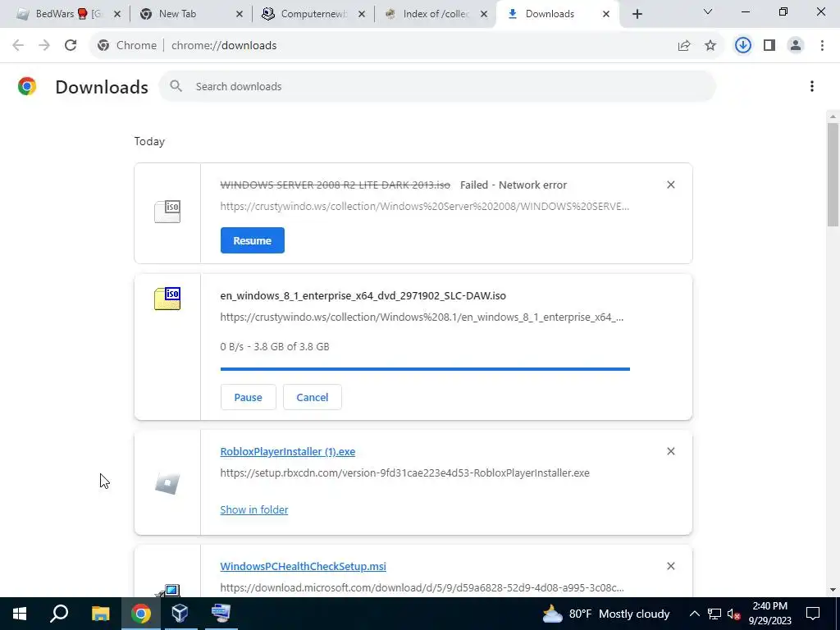Open the profile avatar menu
The width and height of the screenshot is (840, 630).
796,46
